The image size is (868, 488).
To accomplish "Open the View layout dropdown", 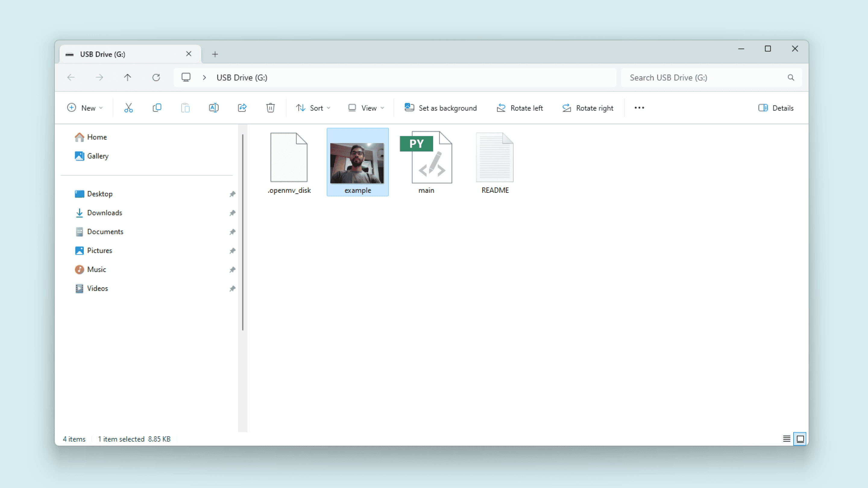I will (366, 108).
